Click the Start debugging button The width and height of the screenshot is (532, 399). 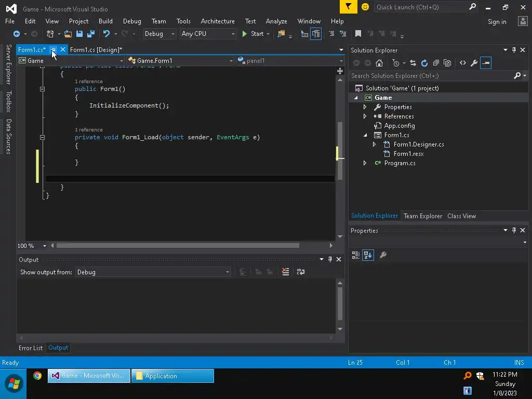point(254,34)
